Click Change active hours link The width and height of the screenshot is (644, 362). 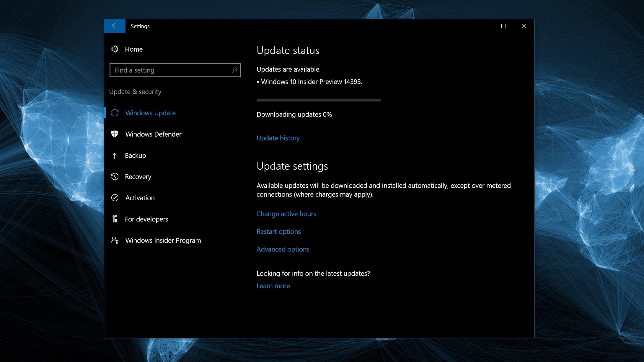[x=286, y=214]
